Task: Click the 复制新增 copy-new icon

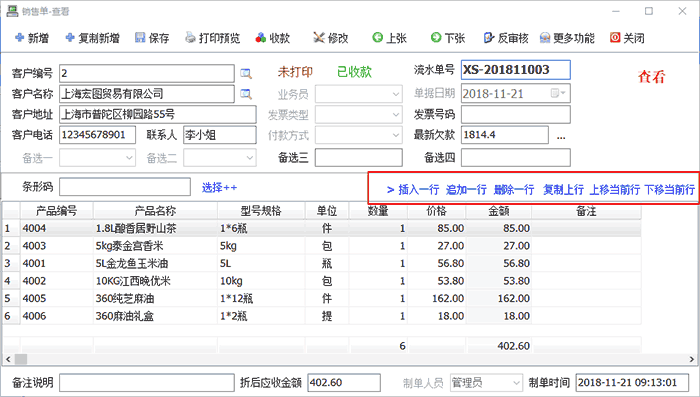Action: click(70, 38)
